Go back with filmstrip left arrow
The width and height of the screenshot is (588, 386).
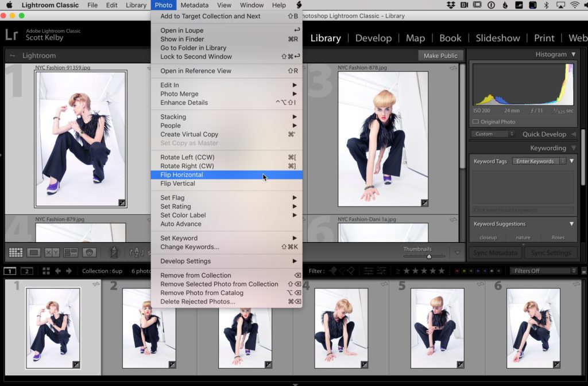58,271
